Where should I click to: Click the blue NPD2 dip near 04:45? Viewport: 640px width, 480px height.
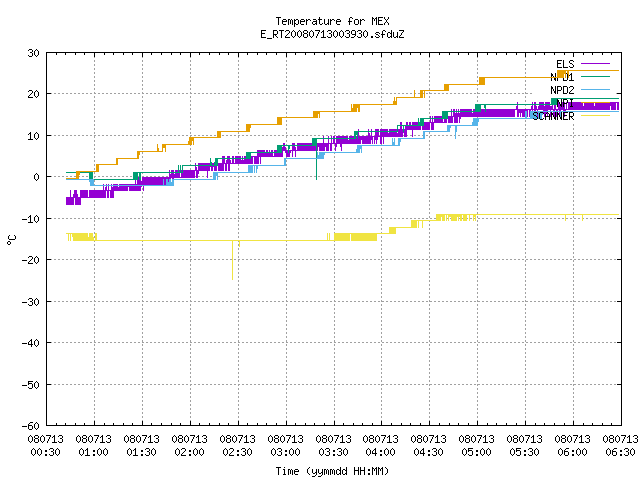[456, 133]
